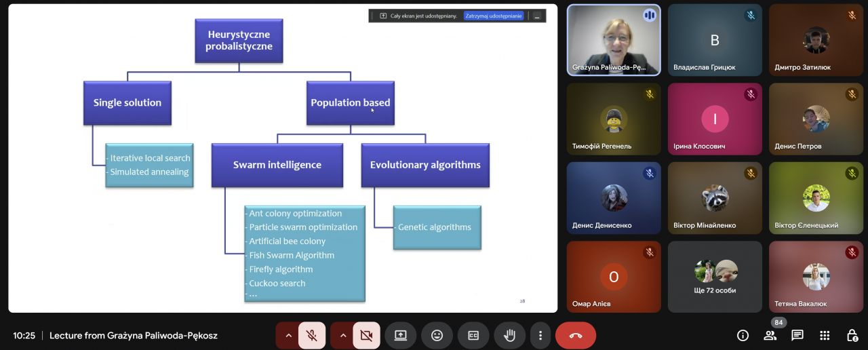Open the chat panel

pyautogui.click(x=797, y=335)
